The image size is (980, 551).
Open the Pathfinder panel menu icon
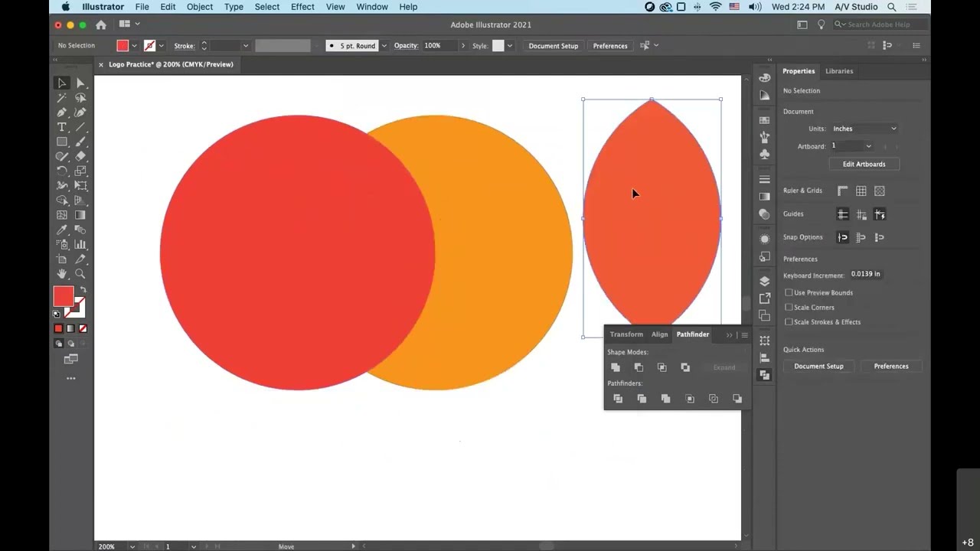(x=744, y=334)
